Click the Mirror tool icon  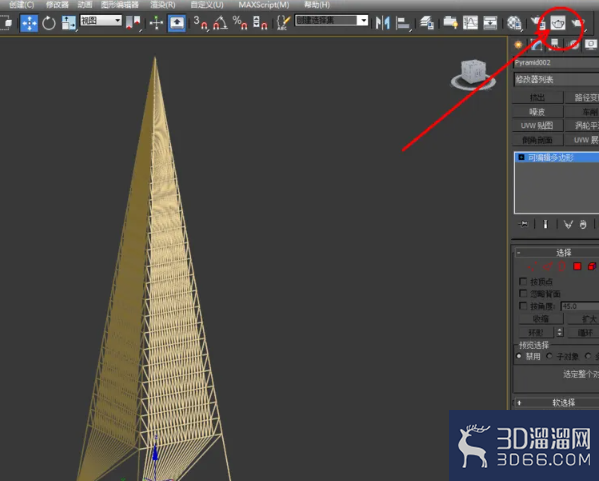pos(382,23)
